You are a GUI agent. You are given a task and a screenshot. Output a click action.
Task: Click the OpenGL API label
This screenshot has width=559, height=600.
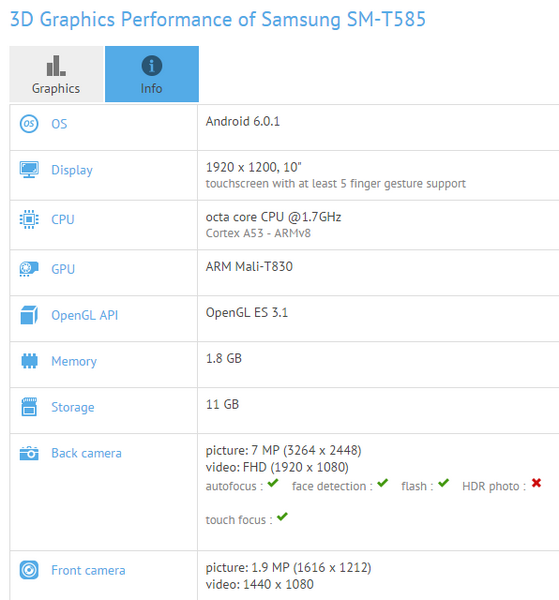(85, 315)
